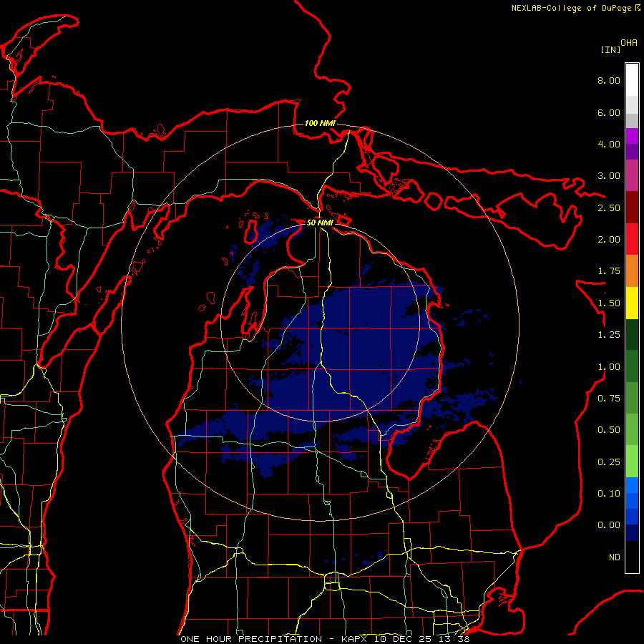Select the 1.50 legend value

(x=609, y=303)
